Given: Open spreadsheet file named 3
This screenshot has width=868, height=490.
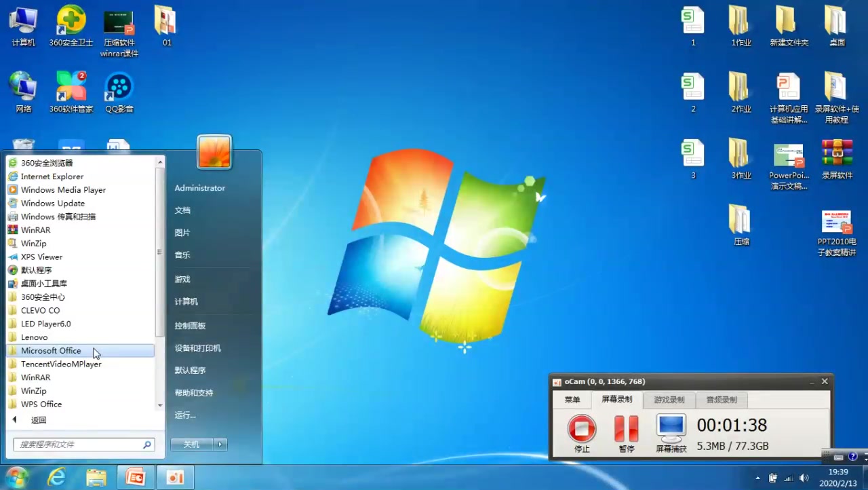Looking at the screenshot, I should pos(692,159).
